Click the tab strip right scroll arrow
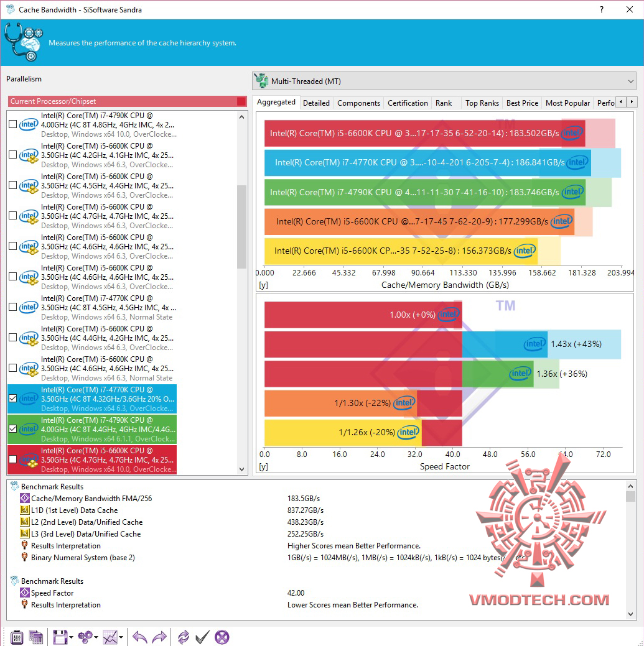Viewport: 644px width, 646px height. coord(632,101)
